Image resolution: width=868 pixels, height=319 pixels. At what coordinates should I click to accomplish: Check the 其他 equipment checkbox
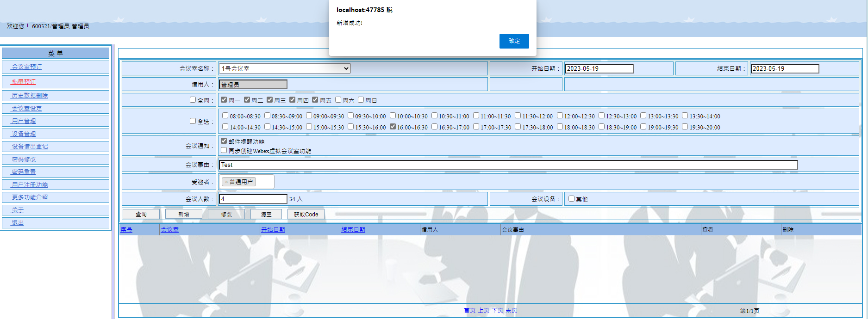tap(572, 199)
